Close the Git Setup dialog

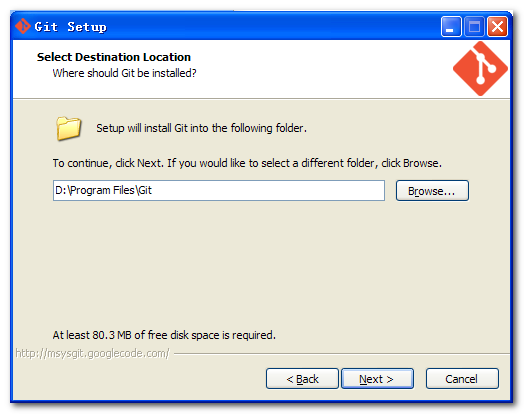click(x=497, y=26)
